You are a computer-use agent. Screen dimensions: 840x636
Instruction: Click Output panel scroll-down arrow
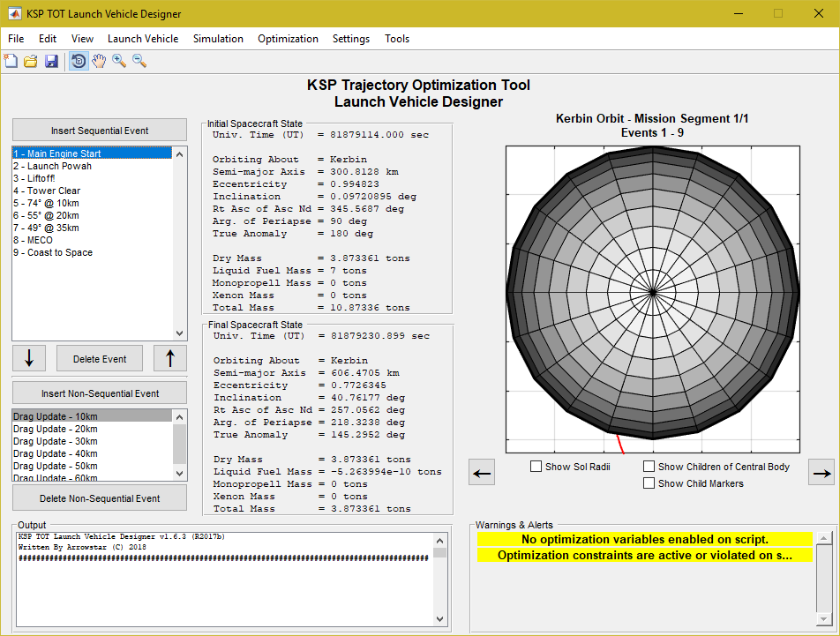tap(439, 619)
